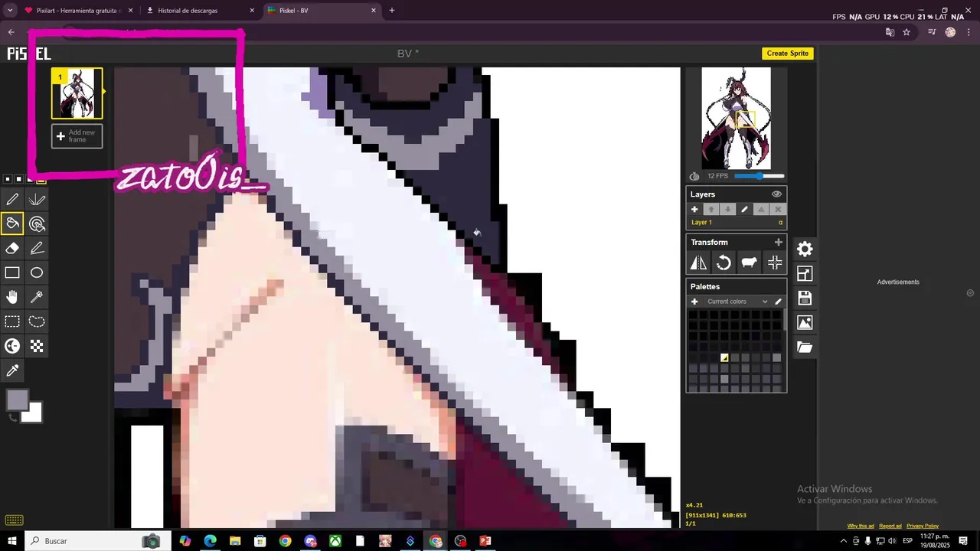This screenshot has width=980, height=551.
Task: Toggle Layer 1 opacity alpha symbol
Action: click(781, 223)
